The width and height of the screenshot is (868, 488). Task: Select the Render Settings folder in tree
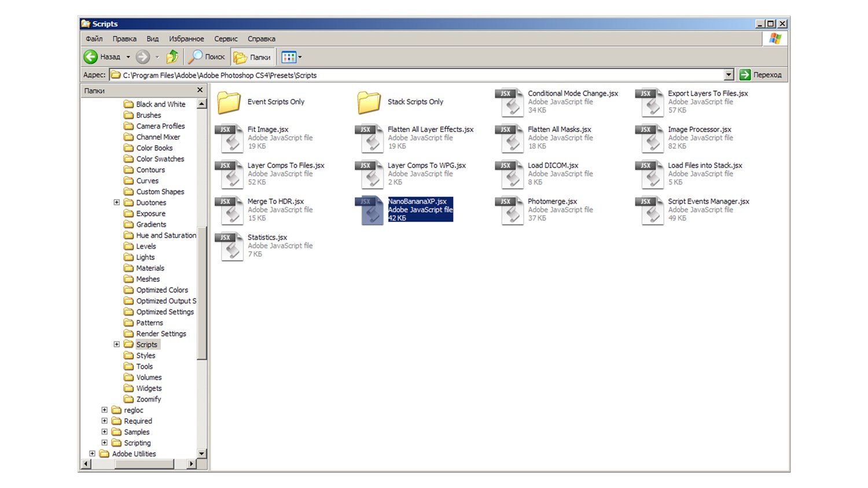(155, 333)
